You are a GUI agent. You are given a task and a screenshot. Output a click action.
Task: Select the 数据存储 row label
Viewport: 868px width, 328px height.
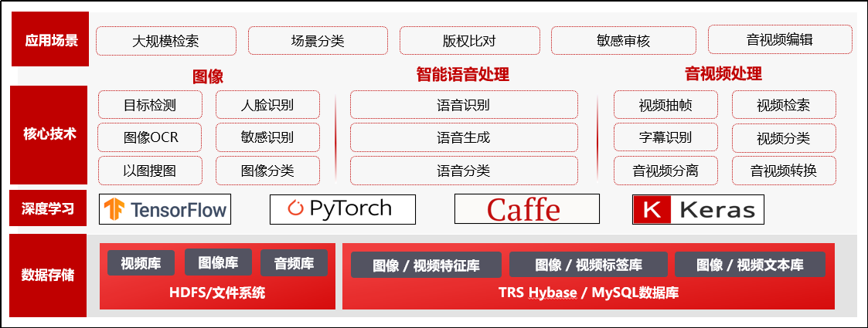[x=49, y=274]
